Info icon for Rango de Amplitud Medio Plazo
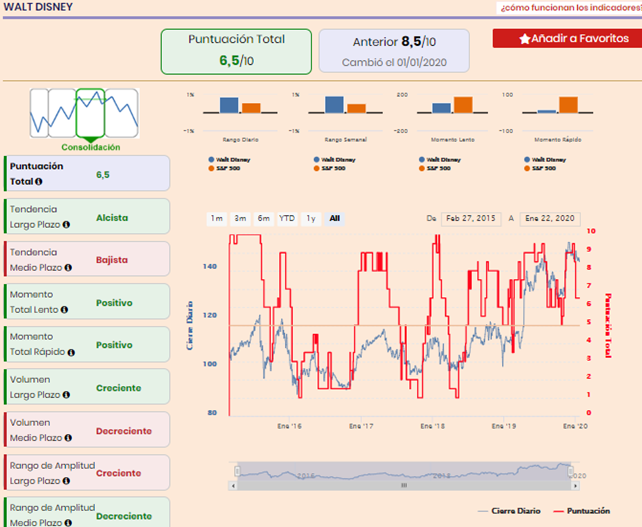 [x=68, y=522]
